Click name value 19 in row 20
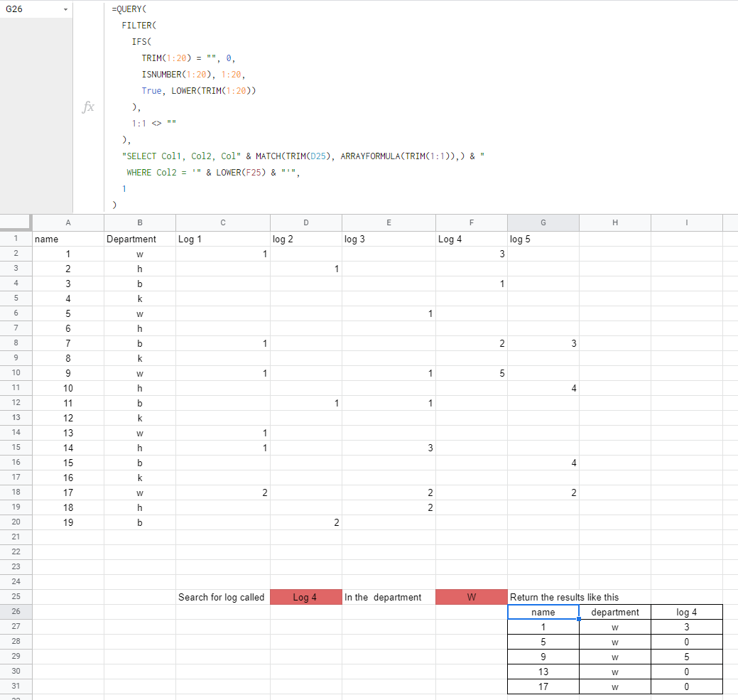 click(x=68, y=522)
